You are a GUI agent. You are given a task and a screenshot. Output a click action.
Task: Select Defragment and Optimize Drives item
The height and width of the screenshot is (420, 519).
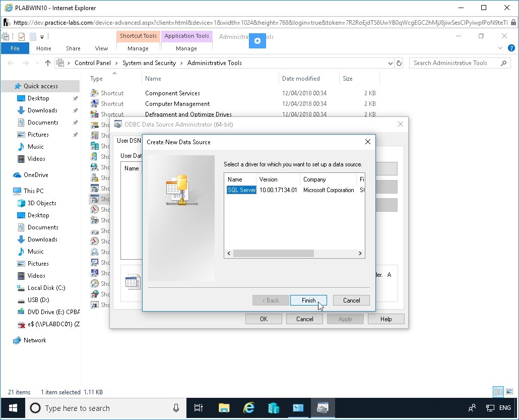click(x=188, y=114)
